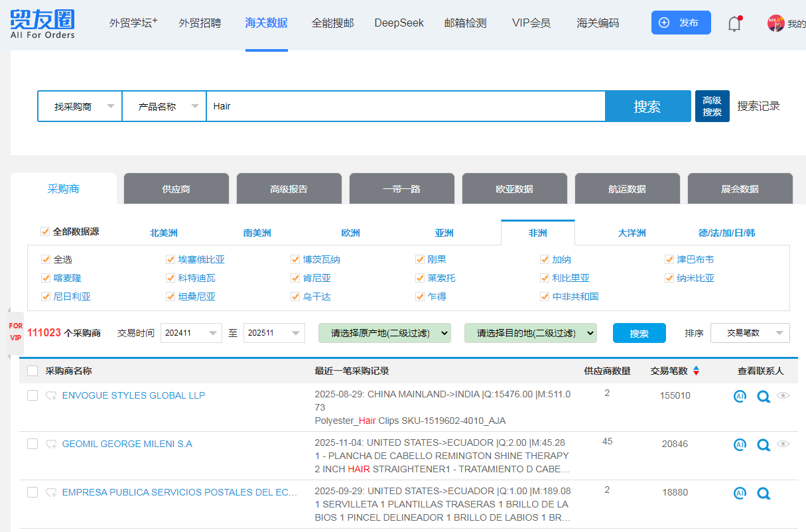Click the eye icon in ENVOGUE STYLES row
The height and width of the screenshot is (532, 806).
(783, 396)
